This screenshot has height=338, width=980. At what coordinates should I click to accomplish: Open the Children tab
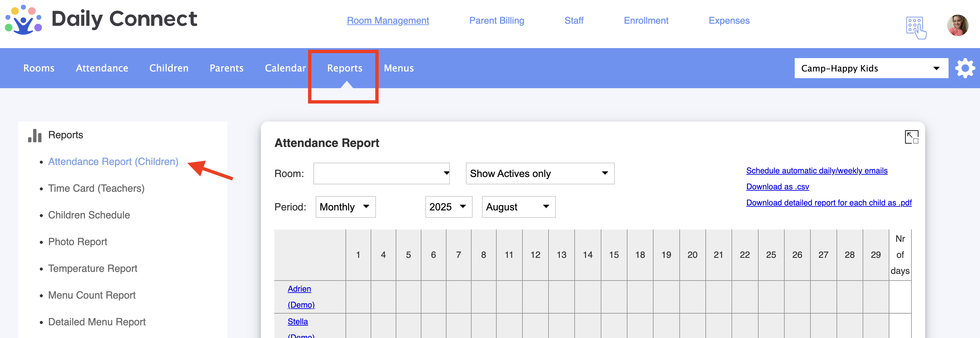click(x=169, y=68)
